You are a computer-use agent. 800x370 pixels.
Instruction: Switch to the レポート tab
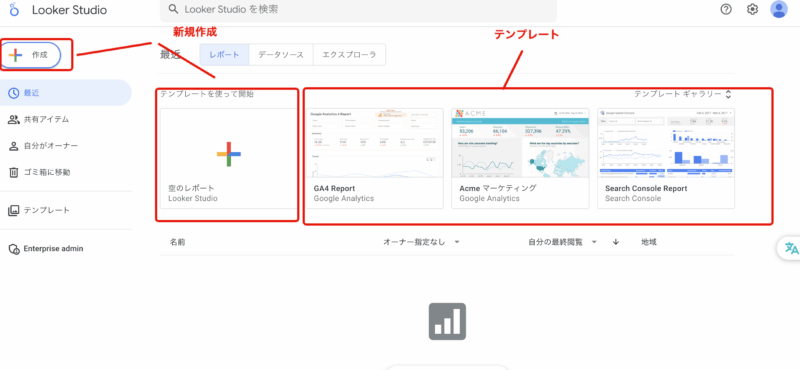tap(224, 55)
